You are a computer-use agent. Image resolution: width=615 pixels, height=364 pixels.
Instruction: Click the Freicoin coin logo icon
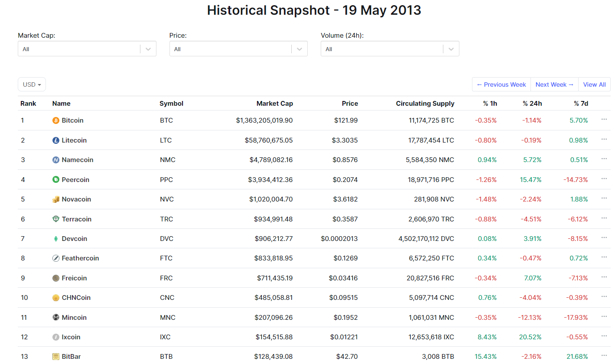[55, 278]
